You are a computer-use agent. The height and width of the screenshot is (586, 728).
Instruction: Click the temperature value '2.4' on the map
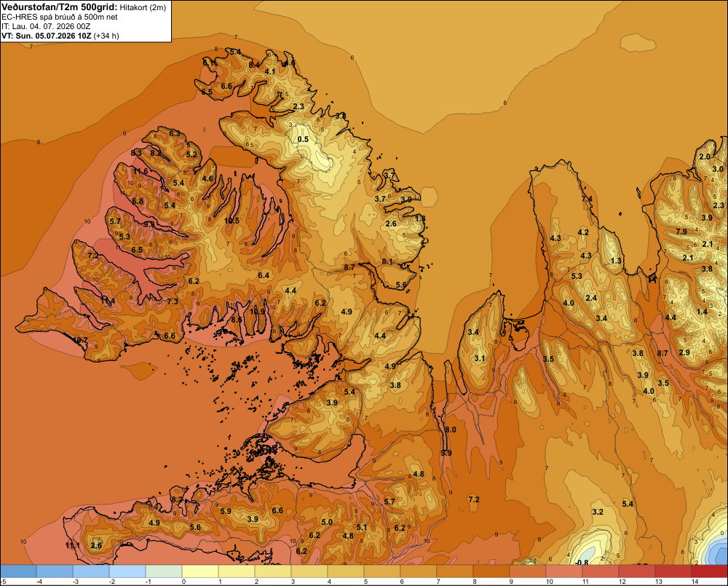(591, 298)
